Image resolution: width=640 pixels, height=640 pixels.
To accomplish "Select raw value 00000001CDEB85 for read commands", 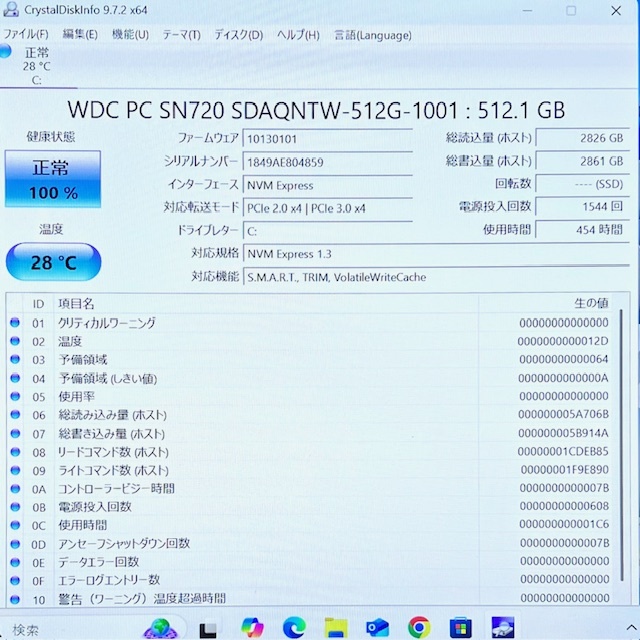I will click(563, 451).
